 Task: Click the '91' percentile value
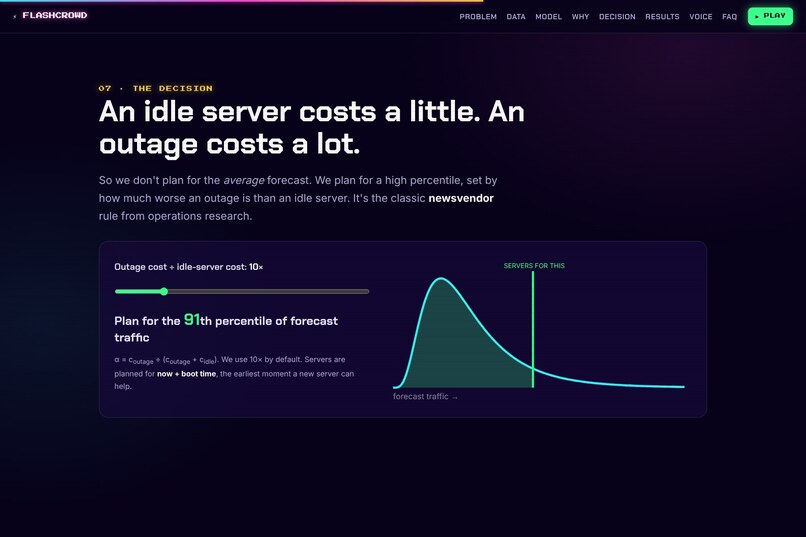pos(192,320)
